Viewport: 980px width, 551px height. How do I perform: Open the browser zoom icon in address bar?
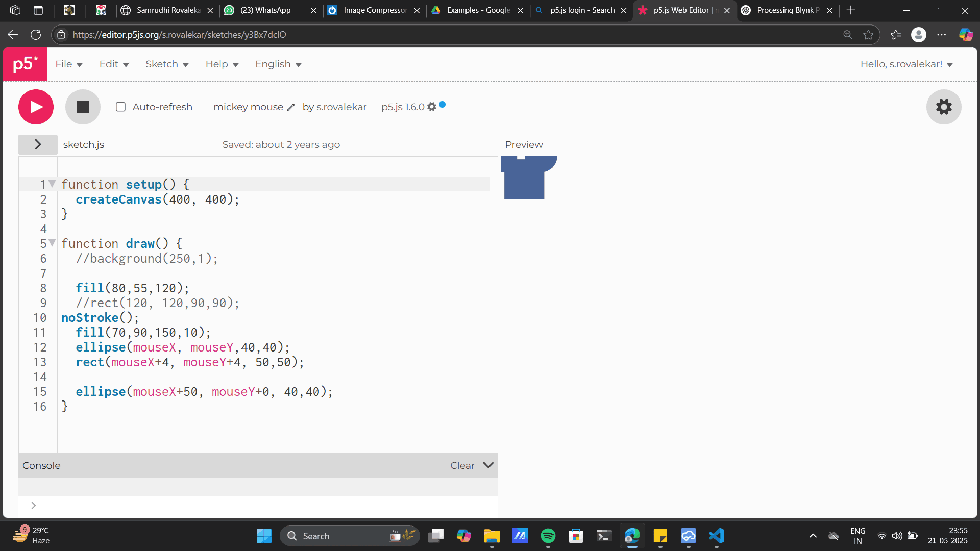848,35
